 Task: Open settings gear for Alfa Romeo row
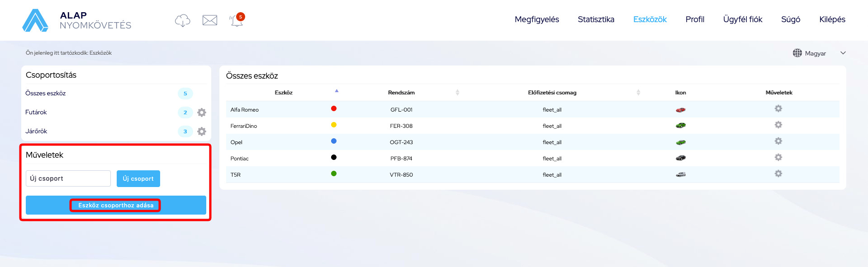click(778, 108)
